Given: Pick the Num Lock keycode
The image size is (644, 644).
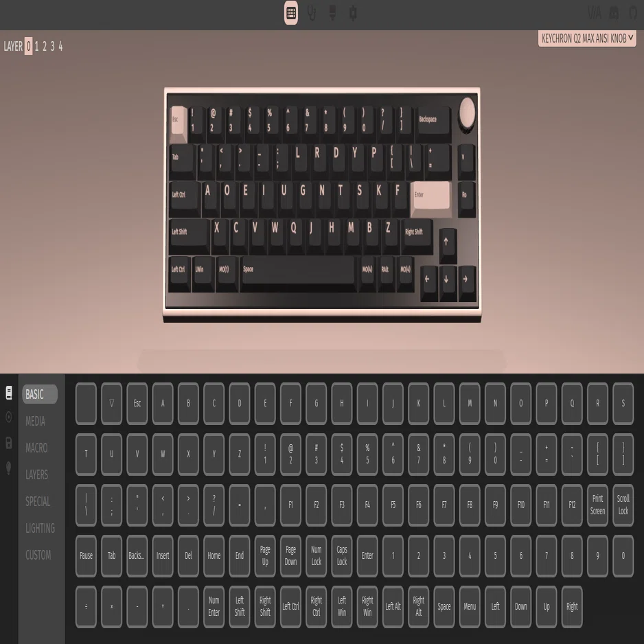Looking at the screenshot, I should [x=317, y=555].
